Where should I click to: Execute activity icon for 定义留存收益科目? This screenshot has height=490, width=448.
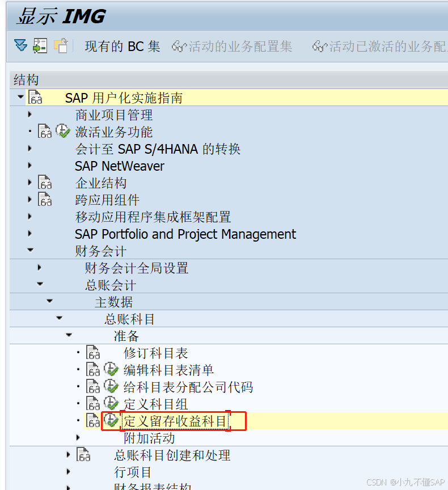pos(111,420)
